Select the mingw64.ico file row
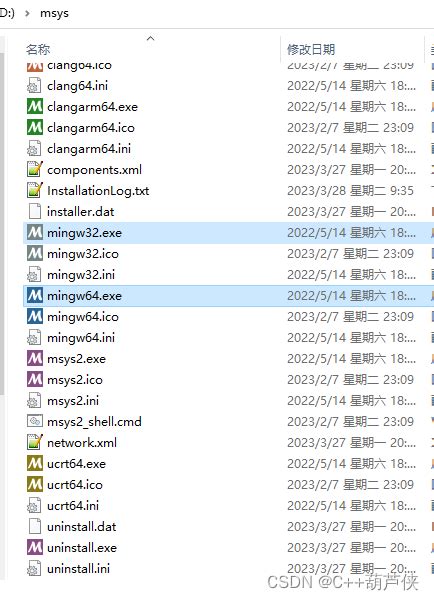Viewport: 434px width, 600px height. [228, 316]
